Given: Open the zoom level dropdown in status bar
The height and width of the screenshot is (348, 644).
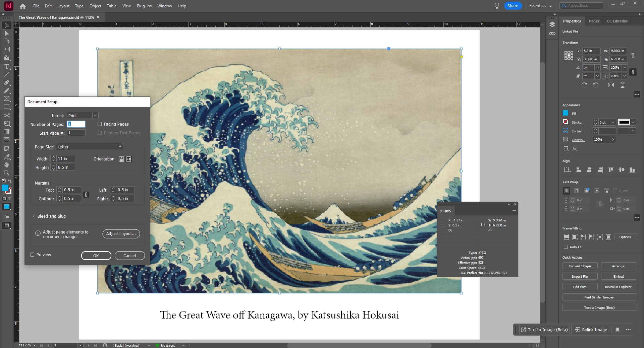Looking at the screenshot, I should click(x=34, y=345).
